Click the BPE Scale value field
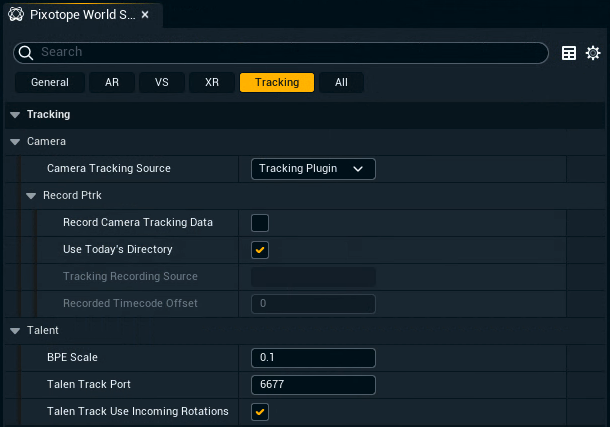Image resolution: width=610 pixels, height=427 pixels. tap(313, 358)
